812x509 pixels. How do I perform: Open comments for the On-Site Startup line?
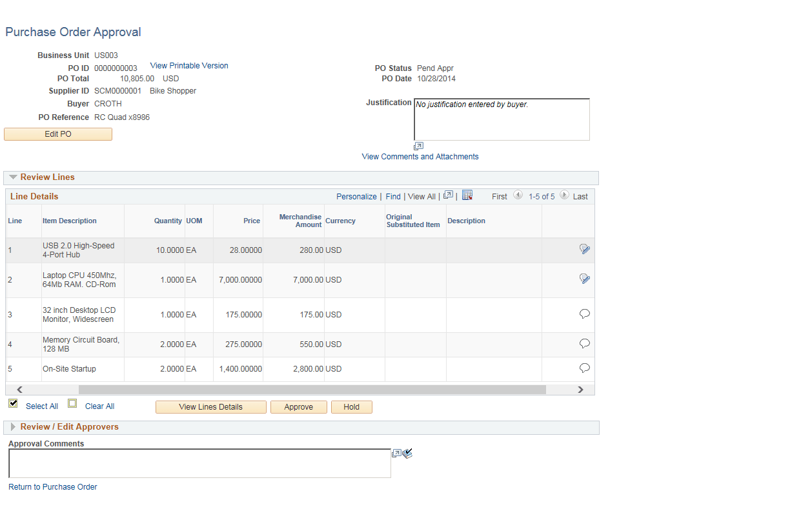click(584, 368)
